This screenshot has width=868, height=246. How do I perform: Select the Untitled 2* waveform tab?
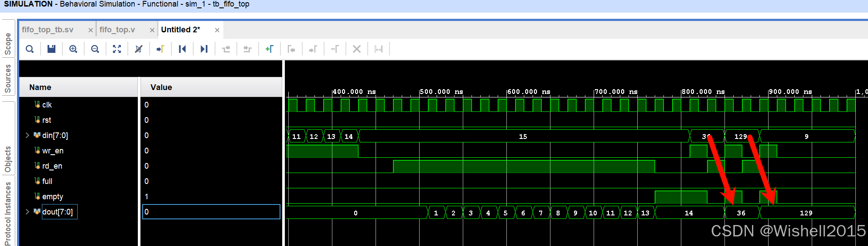[x=181, y=30]
